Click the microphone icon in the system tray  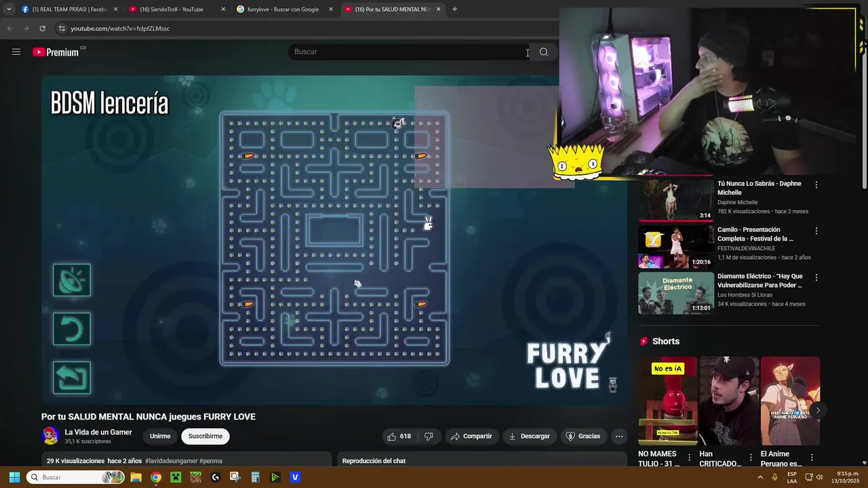pyautogui.click(x=774, y=477)
